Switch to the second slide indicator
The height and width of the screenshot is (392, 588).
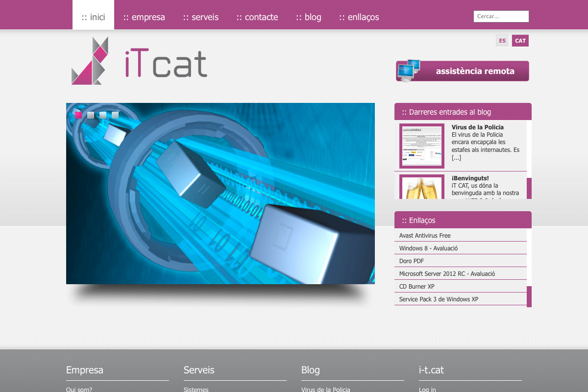tap(91, 115)
